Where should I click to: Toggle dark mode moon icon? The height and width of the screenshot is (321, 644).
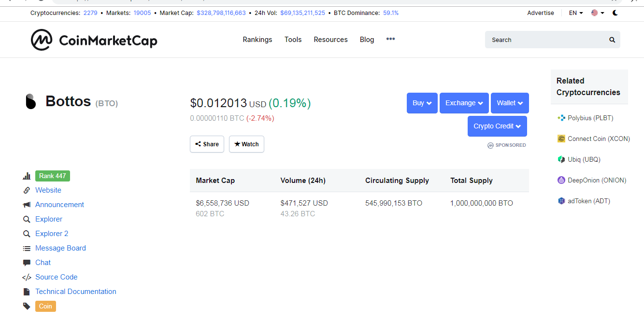click(x=615, y=13)
